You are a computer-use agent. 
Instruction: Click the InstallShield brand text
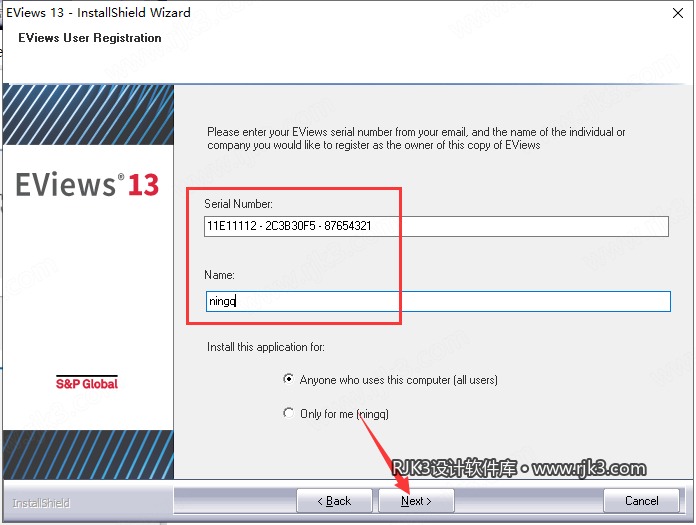click(x=41, y=503)
